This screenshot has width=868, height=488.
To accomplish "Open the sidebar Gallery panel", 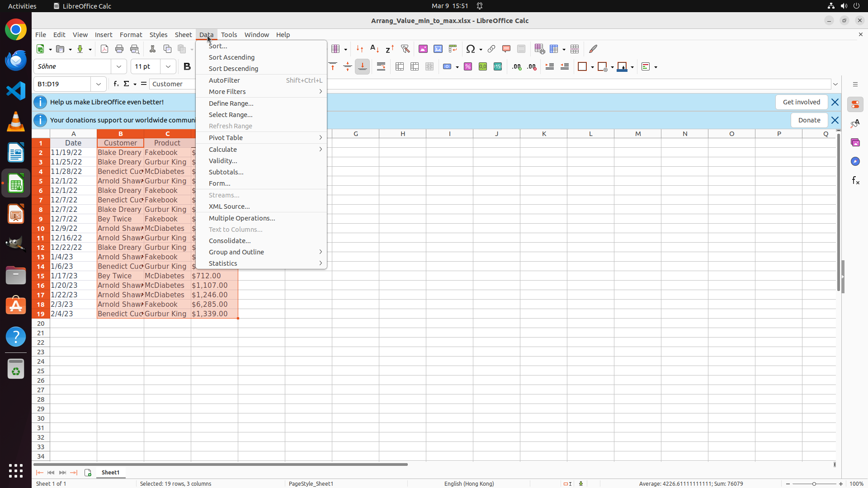I will 855,142.
